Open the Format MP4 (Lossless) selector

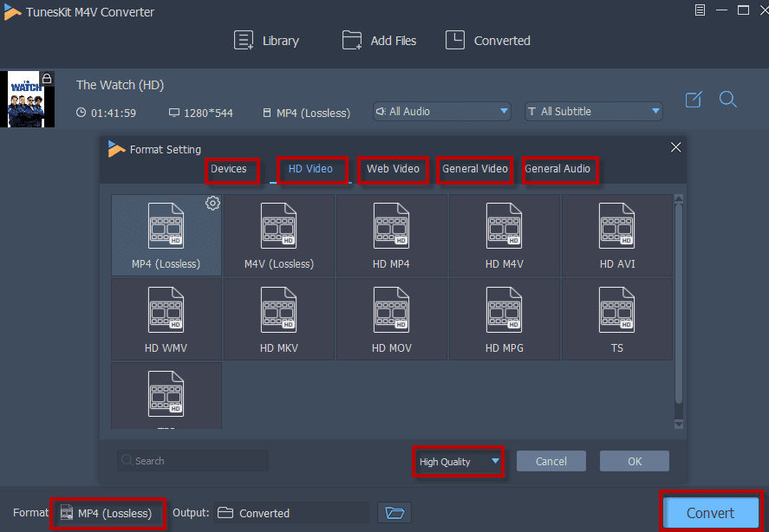point(108,513)
